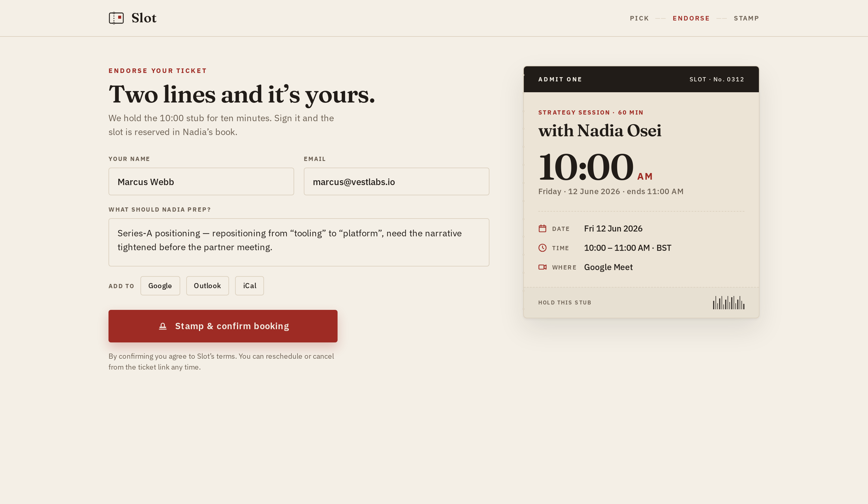
Task: Click the "YOUR NAME" field label
Action: click(x=129, y=159)
